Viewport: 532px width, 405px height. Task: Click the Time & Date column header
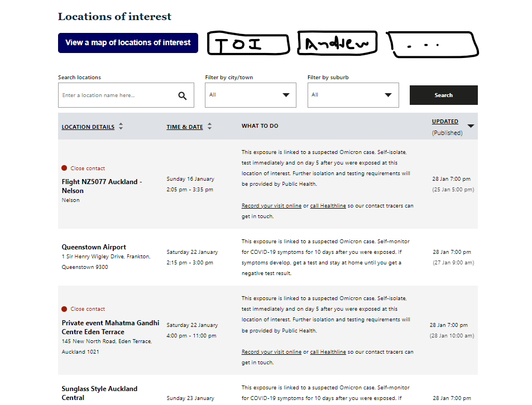185,127
